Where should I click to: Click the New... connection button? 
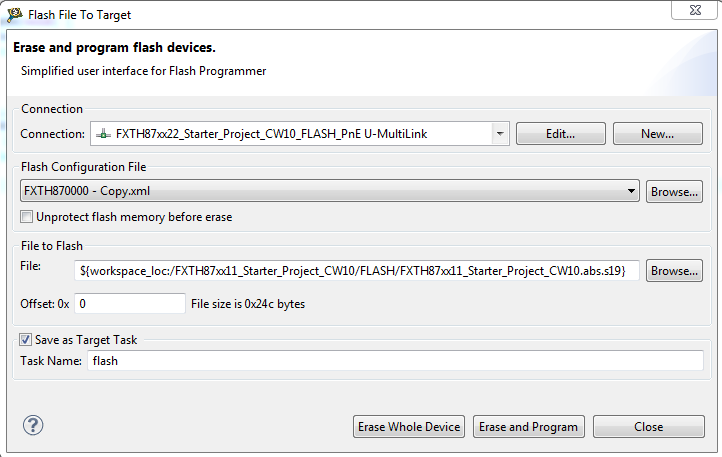tap(658, 134)
